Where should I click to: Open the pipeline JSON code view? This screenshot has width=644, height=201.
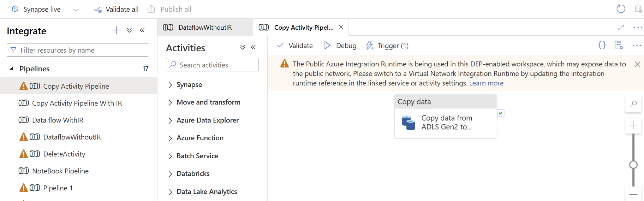pos(602,45)
